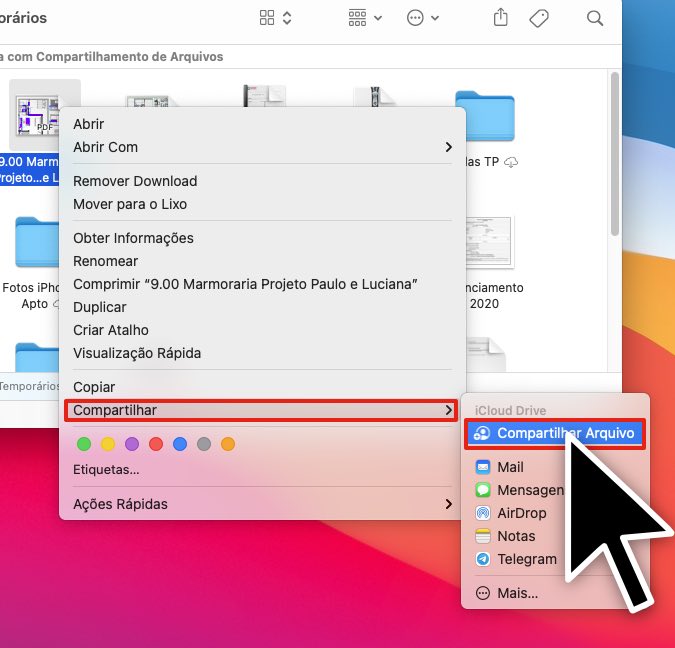Open view mode icon grid switcher
Screen dimensions: 675x648
(x=275, y=18)
